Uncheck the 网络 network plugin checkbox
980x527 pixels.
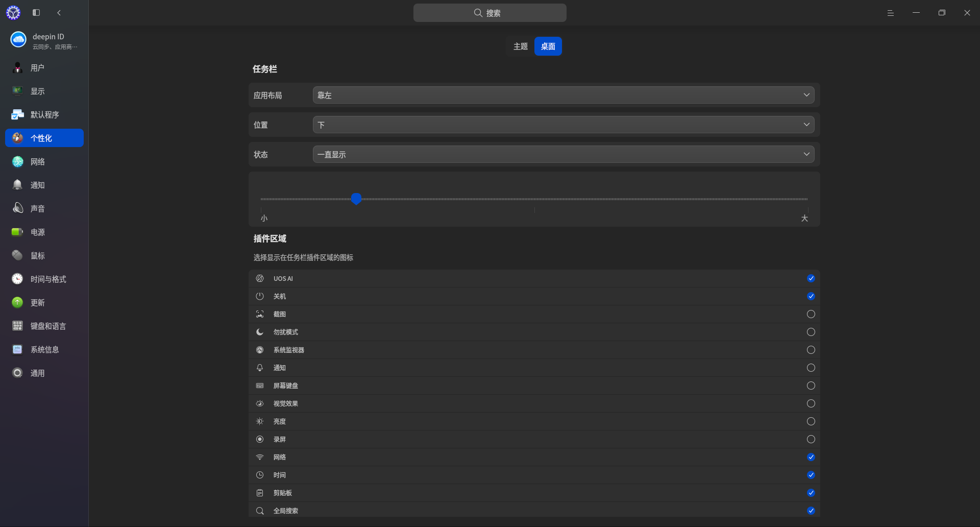tap(811, 457)
